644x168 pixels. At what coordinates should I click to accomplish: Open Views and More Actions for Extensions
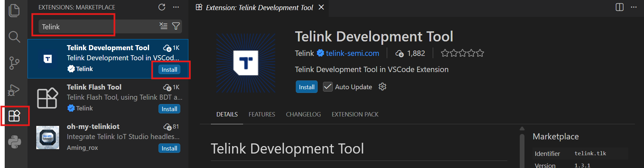176,7
